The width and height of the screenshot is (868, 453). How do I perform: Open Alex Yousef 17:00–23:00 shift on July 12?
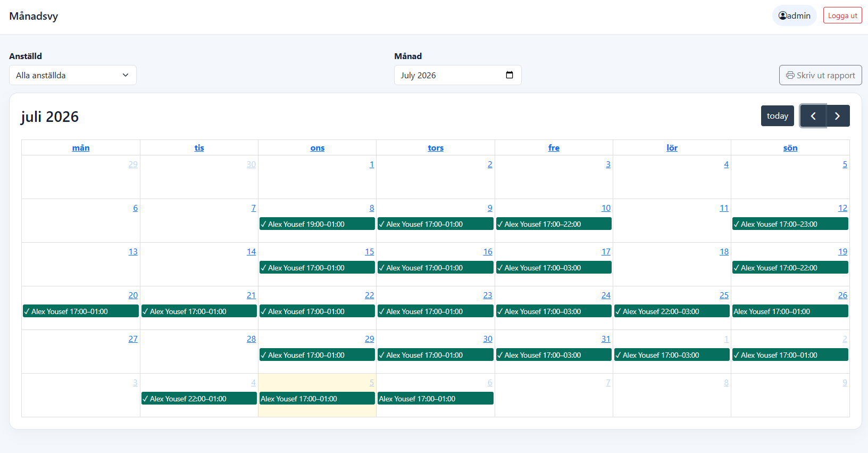[x=790, y=224]
